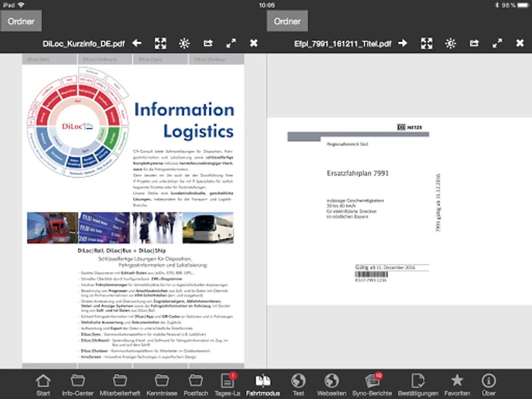Open the Bestätigungen tab
The width and height of the screenshot is (532, 399).
tap(418, 384)
